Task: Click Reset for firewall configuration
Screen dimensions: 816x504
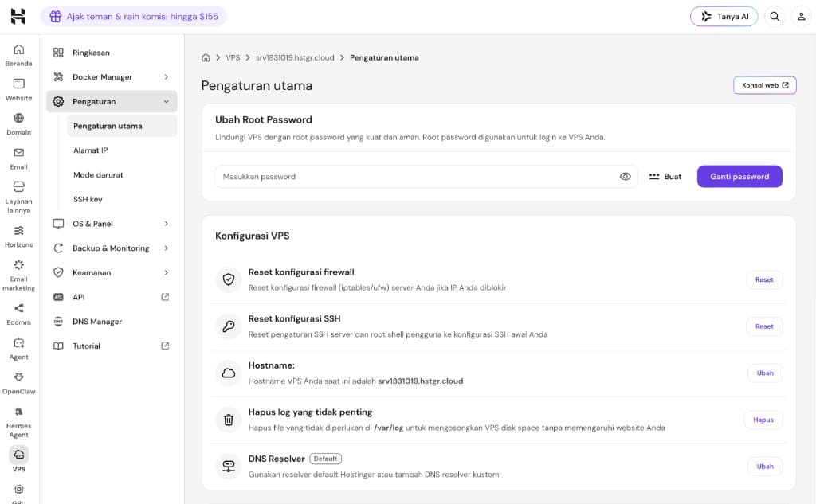Action: 764,279
